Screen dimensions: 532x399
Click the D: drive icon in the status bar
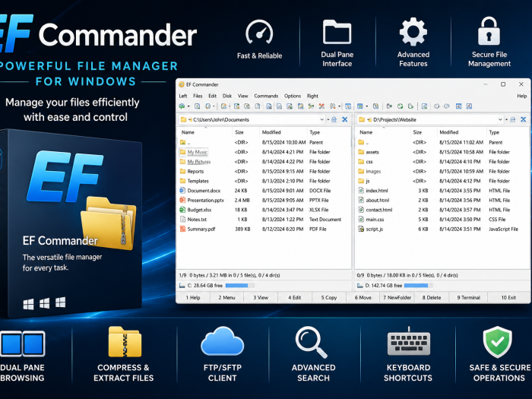point(360,286)
